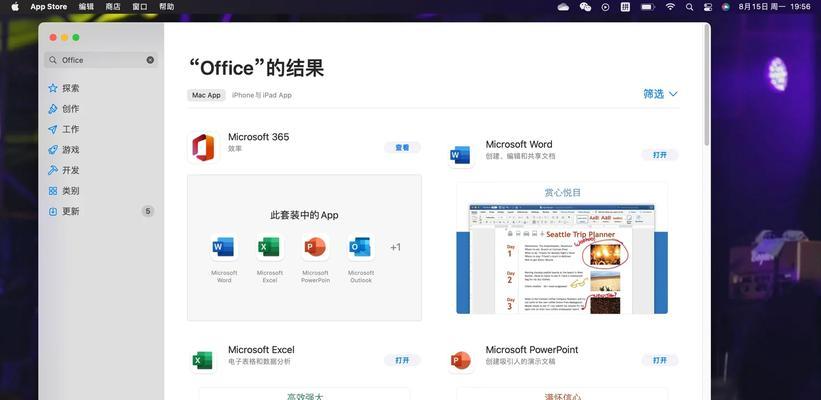Switch to iPhone与iPad App tab

coord(262,95)
